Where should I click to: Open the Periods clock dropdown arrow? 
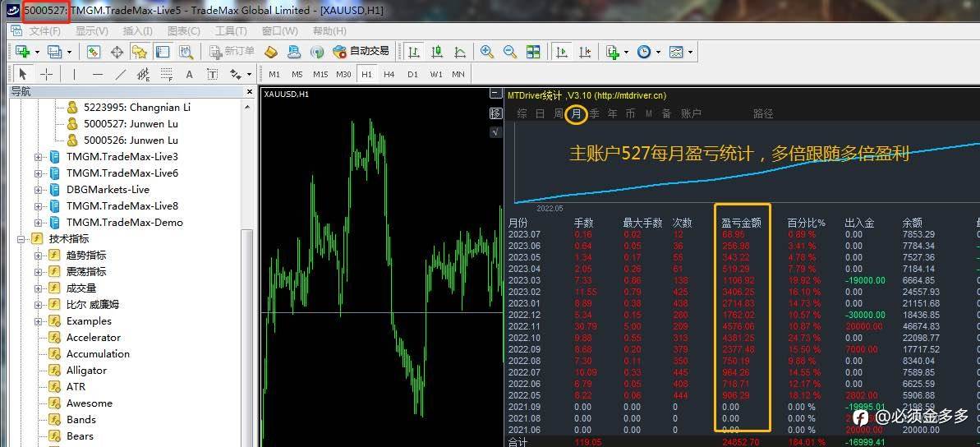click(x=658, y=52)
